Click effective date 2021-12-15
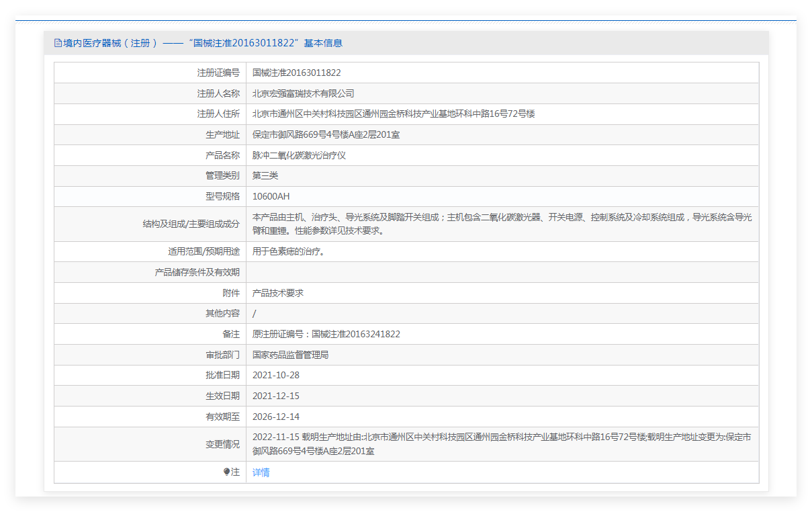 pyautogui.click(x=276, y=396)
